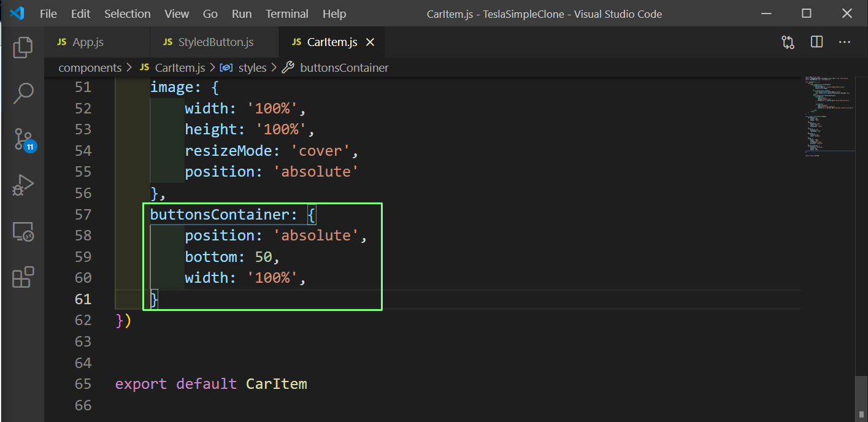Viewport: 868px width, 422px height.
Task: Click 'absolute' value on line 55
Action: click(316, 172)
